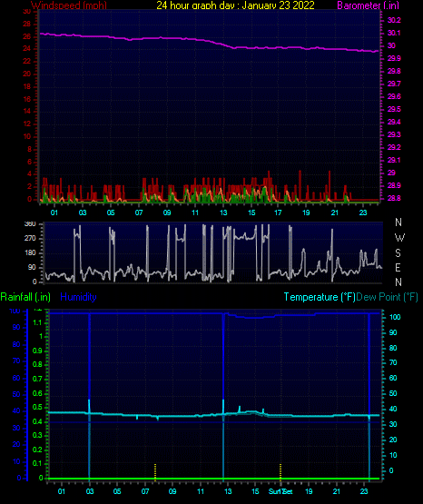The height and width of the screenshot is (504, 423).
Task: Click the Sun Set marker label
Action: click(x=280, y=491)
